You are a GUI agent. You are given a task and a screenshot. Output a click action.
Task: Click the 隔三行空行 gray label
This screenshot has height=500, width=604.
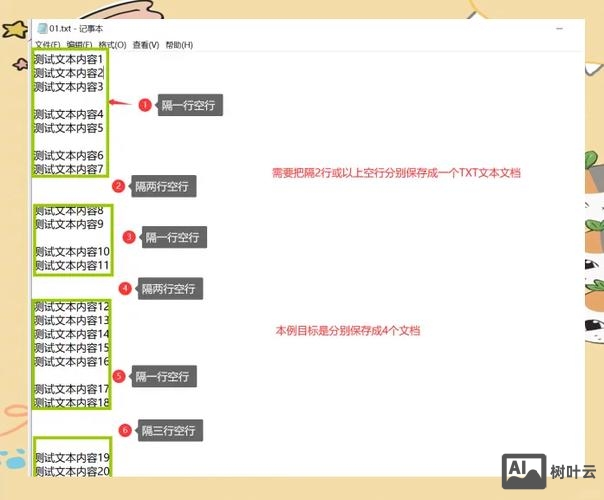[x=172, y=431]
